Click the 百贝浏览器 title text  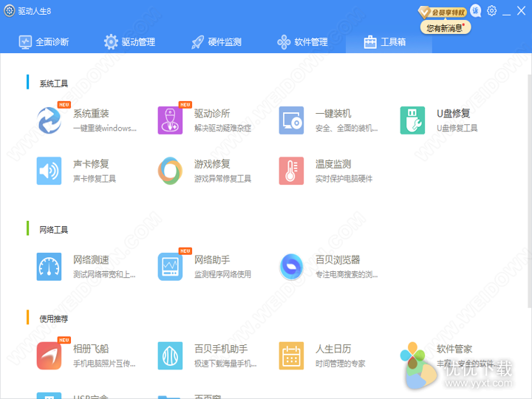coord(338,260)
